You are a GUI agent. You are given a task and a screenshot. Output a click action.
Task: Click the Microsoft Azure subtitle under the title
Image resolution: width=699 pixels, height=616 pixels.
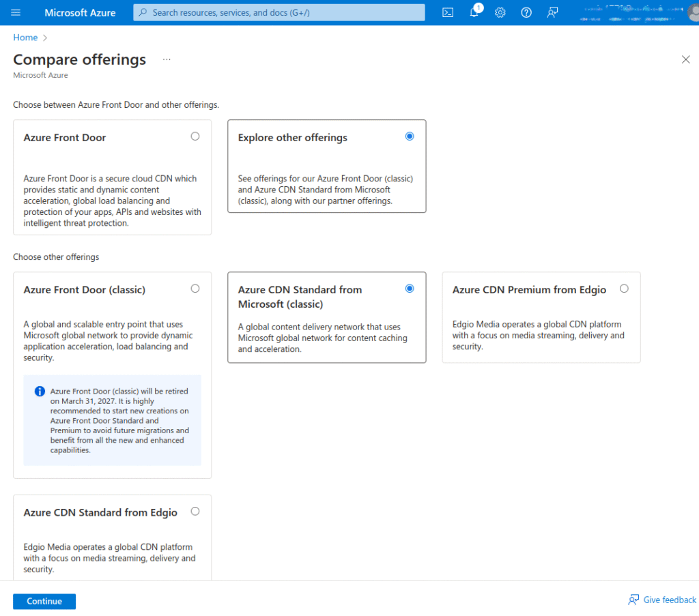[x=40, y=75]
